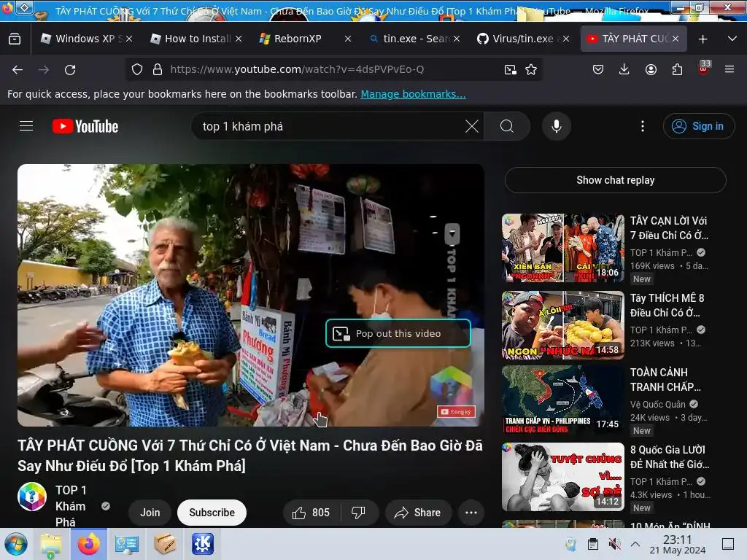747x560 pixels.
Task: Open Firefox account menu
Action: [x=651, y=69]
